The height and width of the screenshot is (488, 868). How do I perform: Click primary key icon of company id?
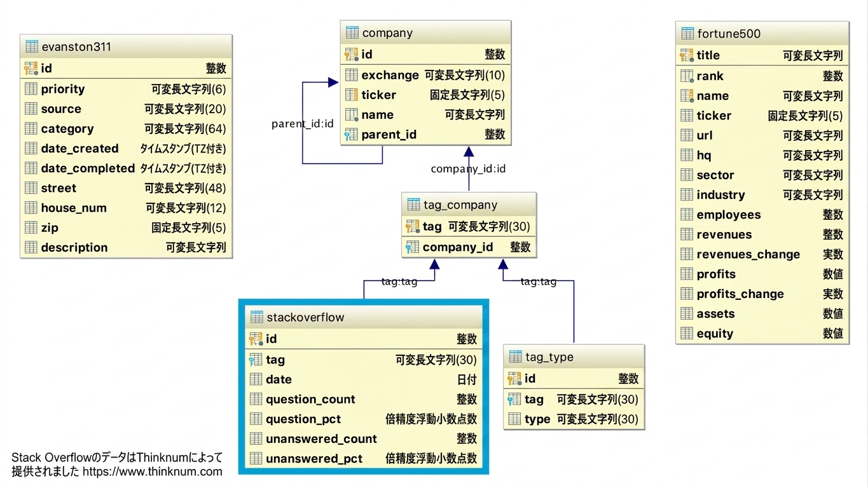(352, 55)
